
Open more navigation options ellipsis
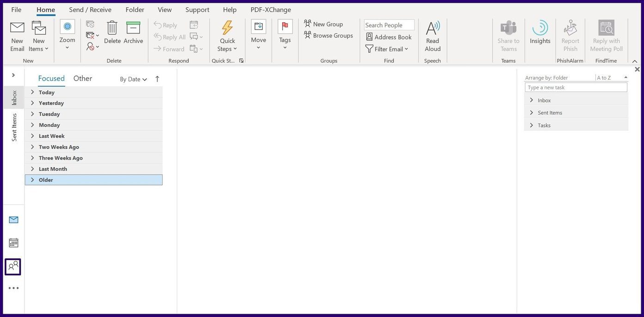pyautogui.click(x=13, y=288)
